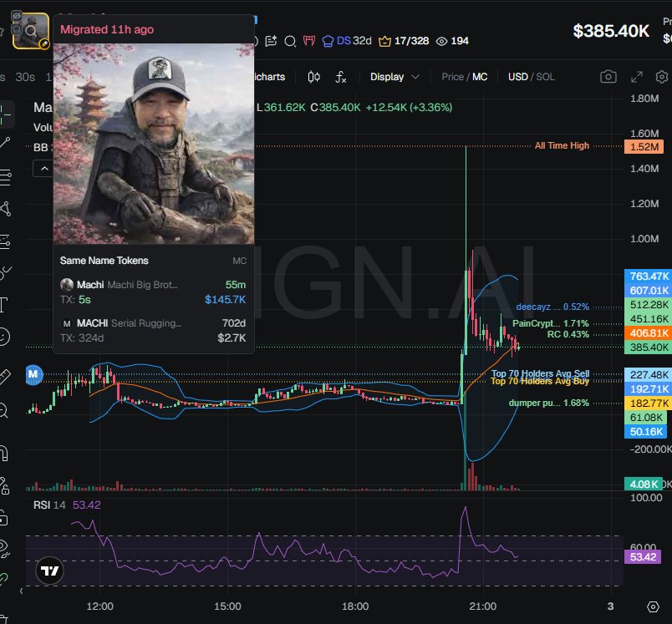The width and height of the screenshot is (672, 624).
Task: Click the PainCrypt 1.71% holder label
Action: pos(551,323)
